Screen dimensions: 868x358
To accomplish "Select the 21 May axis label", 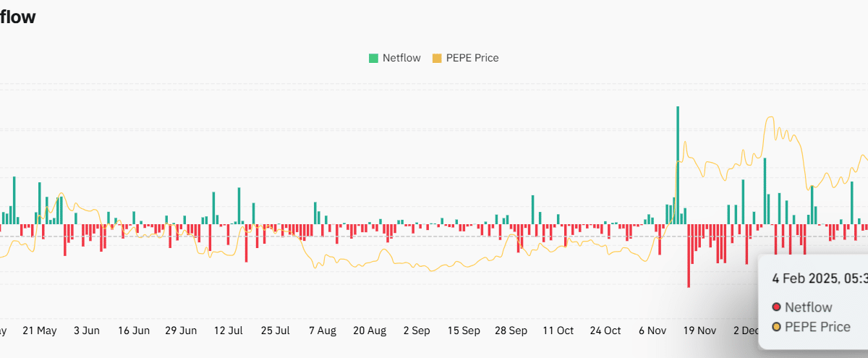I will [39, 331].
